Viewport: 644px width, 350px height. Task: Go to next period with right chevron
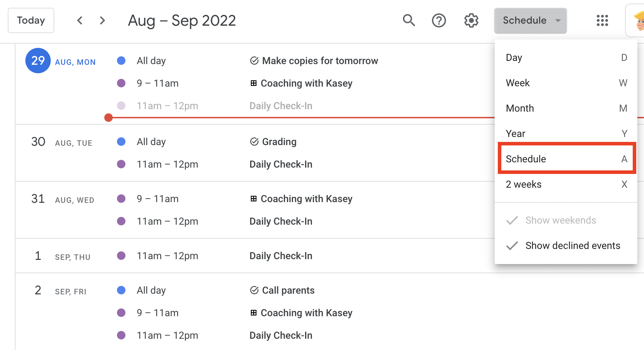(x=103, y=20)
